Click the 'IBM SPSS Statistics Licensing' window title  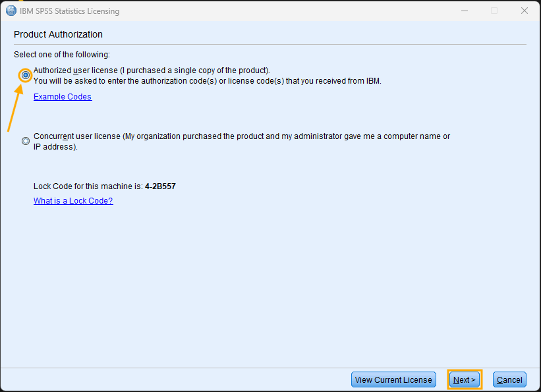click(69, 11)
